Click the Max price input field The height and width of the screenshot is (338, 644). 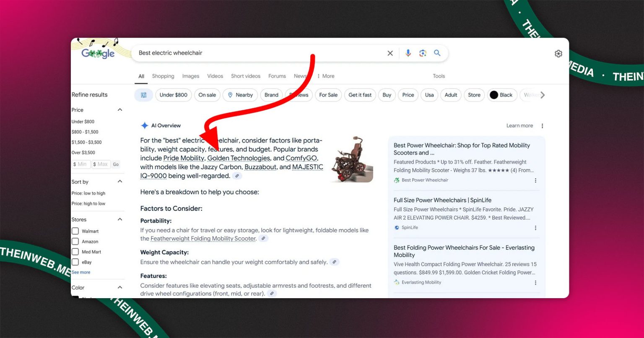(101, 164)
